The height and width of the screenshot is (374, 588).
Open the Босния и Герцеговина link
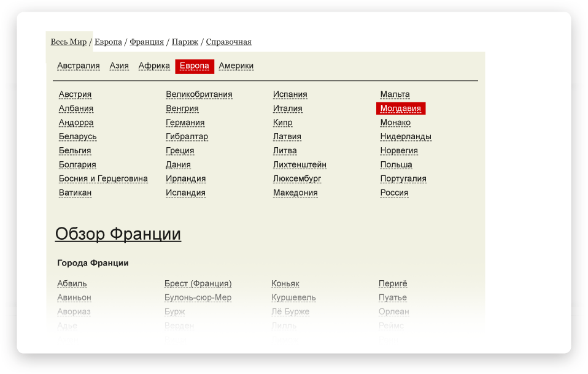(x=103, y=179)
